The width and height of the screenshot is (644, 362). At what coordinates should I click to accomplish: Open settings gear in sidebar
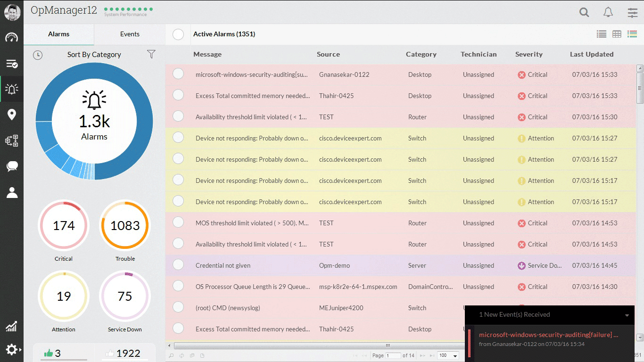coord(12,349)
